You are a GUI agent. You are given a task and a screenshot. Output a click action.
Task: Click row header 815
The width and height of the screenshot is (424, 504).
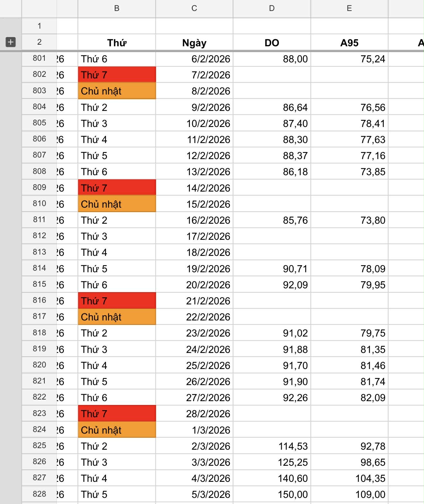(x=39, y=284)
